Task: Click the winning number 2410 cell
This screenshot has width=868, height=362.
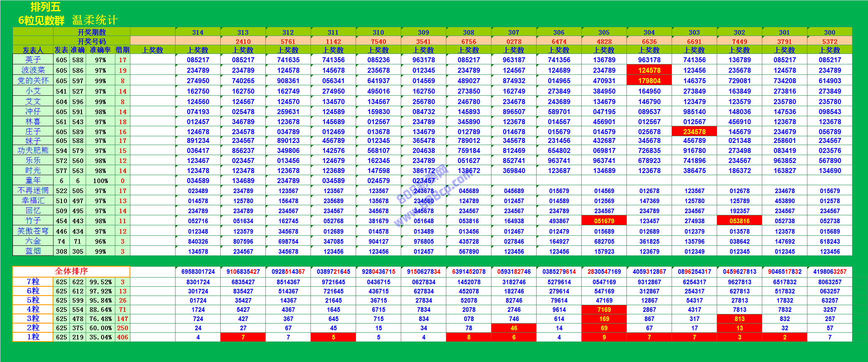Action: (243, 41)
